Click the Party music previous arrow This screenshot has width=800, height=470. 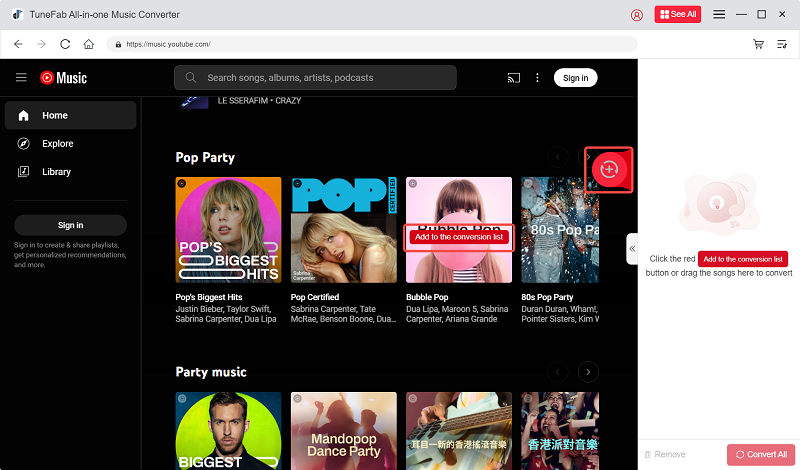[x=558, y=372]
